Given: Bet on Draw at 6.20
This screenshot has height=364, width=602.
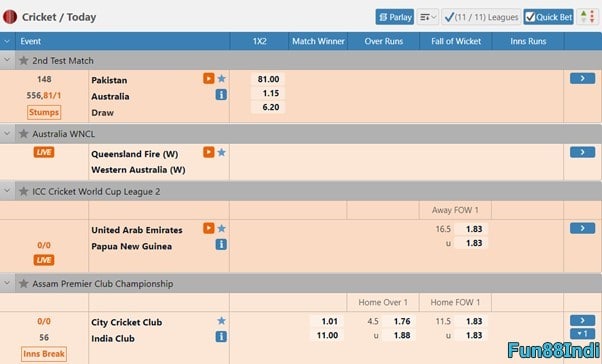Looking at the screenshot, I should tap(268, 107).
